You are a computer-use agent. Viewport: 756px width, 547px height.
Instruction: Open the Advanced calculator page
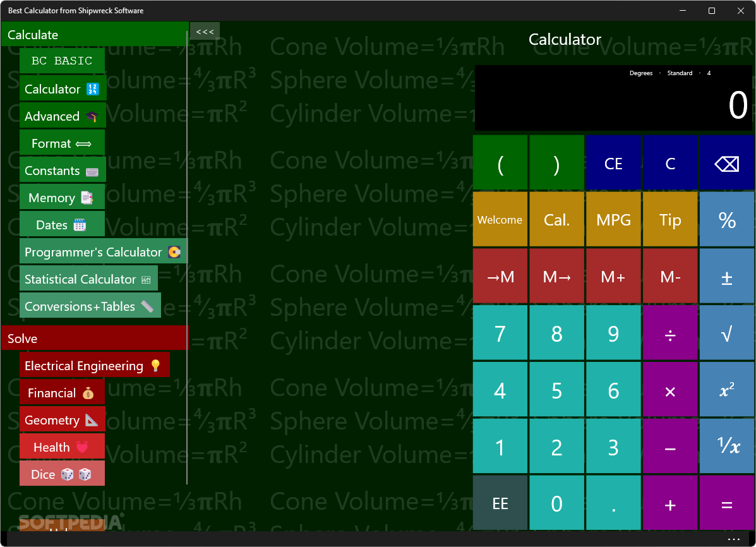[63, 116]
